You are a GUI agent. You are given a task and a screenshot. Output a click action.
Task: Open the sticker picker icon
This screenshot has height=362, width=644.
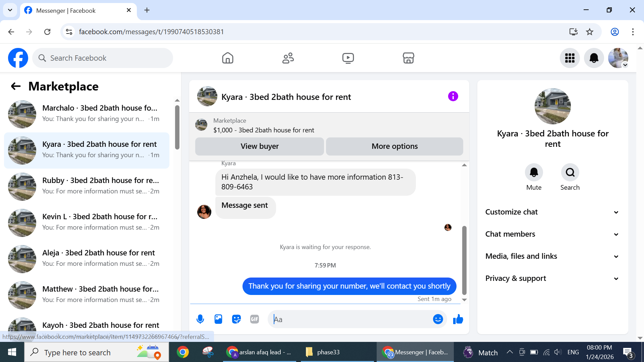pos(236,319)
